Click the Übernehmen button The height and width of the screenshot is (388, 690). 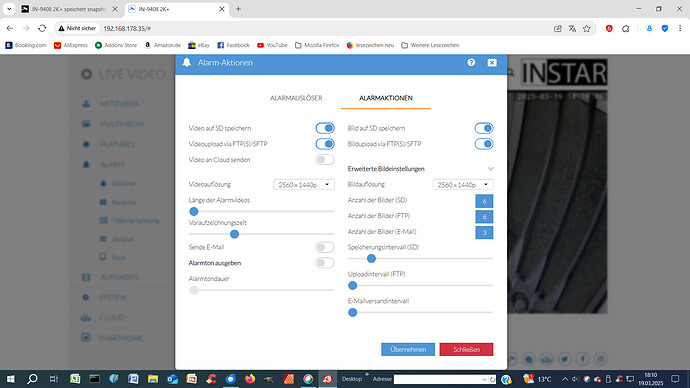click(x=408, y=349)
